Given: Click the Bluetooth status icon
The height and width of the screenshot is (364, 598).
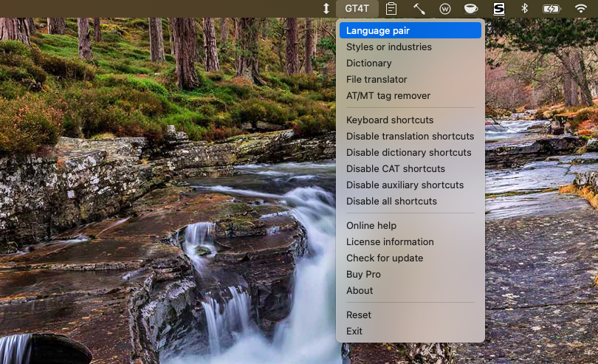Looking at the screenshot, I should (525, 9).
